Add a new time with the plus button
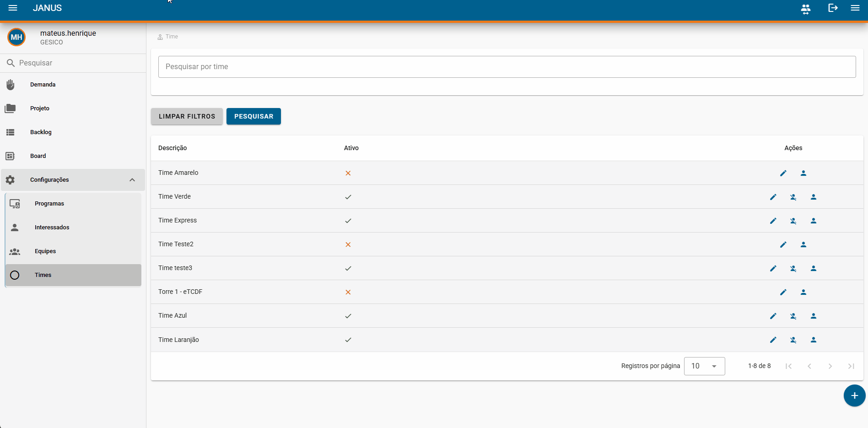868x428 pixels. (854, 395)
